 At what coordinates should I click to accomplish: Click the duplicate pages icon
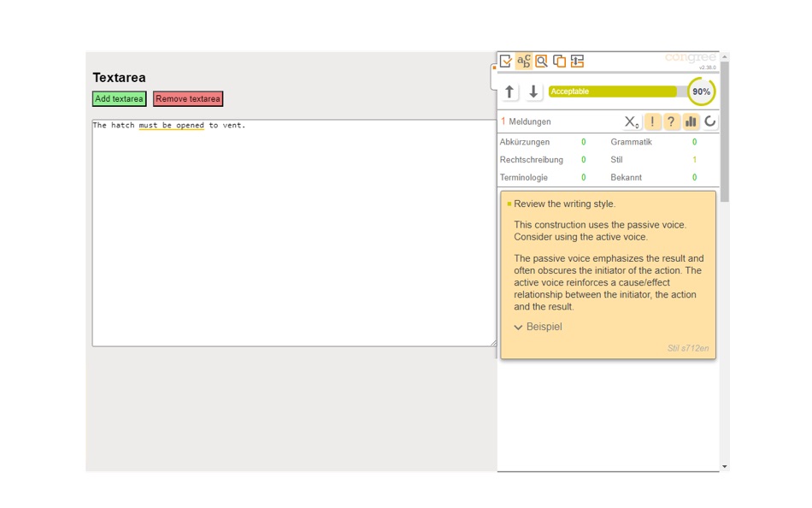pyautogui.click(x=559, y=60)
